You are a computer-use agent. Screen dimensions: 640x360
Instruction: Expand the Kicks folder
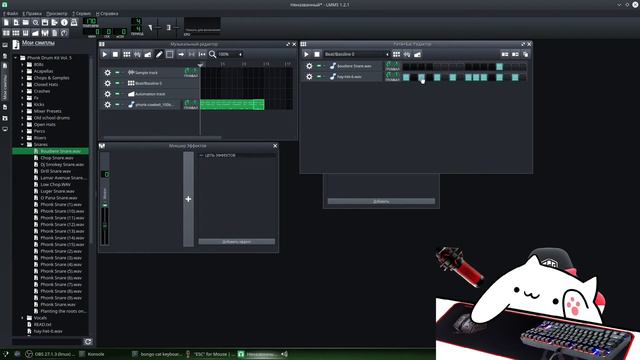(x=22, y=104)
